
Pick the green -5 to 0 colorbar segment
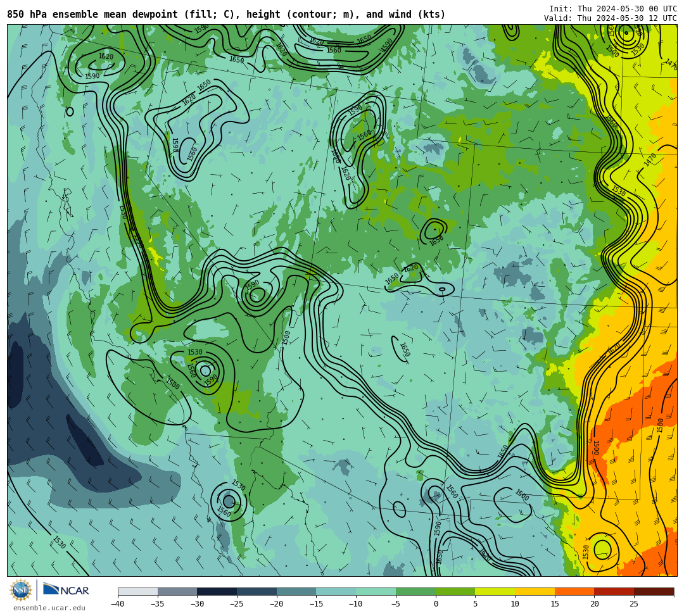[x=415, y=591]
